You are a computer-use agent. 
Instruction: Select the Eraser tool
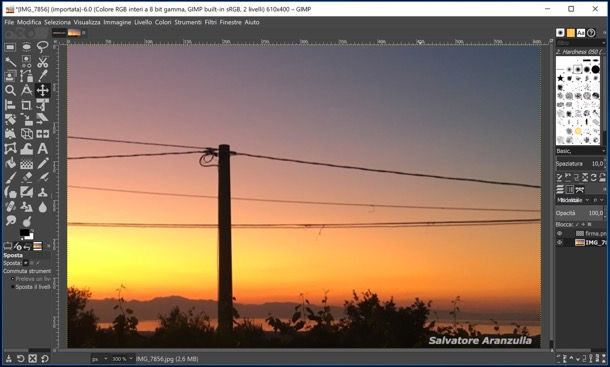[x=26, y=177]
